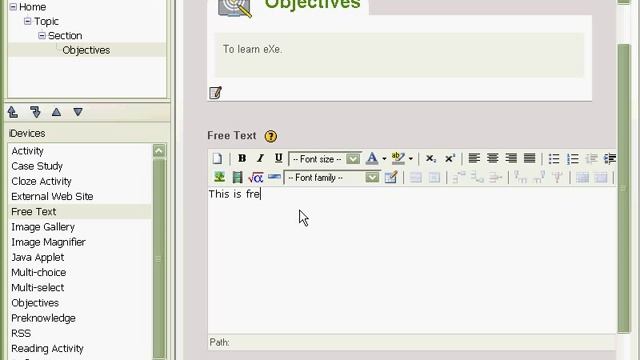
Task: Toggle underline formatting
Action: 278,158
